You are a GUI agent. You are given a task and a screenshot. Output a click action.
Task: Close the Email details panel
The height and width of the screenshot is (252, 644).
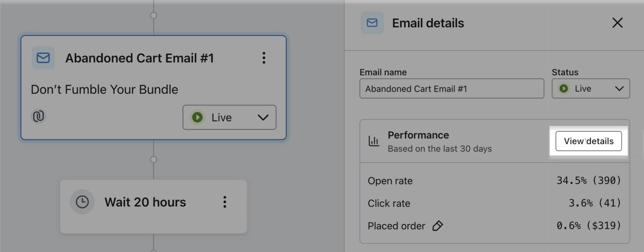pos(618,23)
